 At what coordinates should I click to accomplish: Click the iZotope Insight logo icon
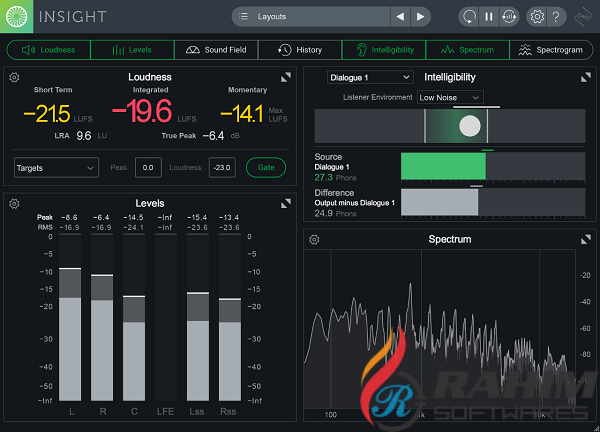(16, 16)
